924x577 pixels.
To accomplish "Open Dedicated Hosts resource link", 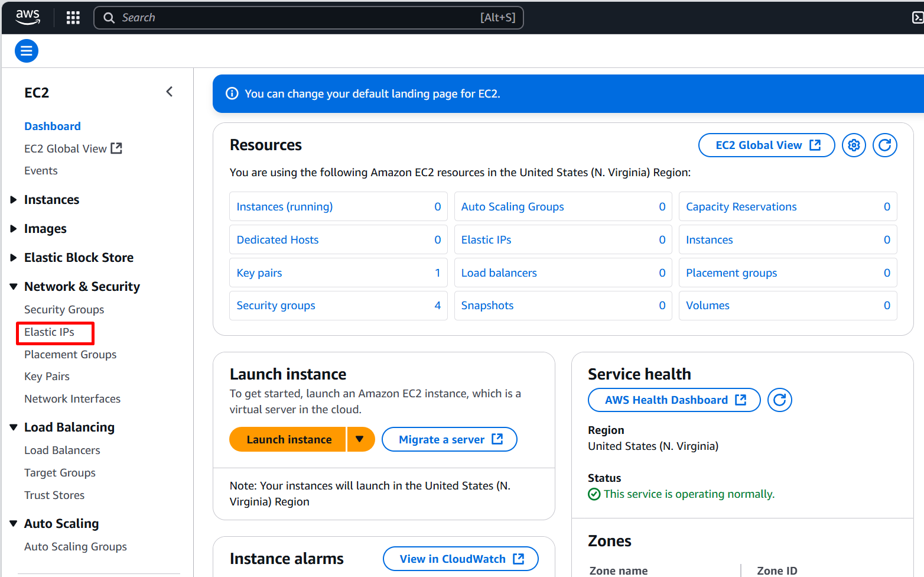I will [278, 239].
